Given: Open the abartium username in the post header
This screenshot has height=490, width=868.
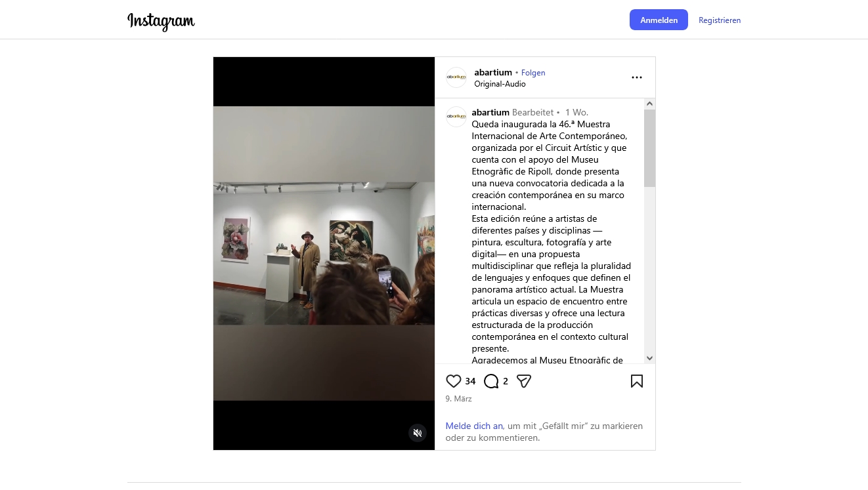Looking at the screenshot, I should 493,72.
